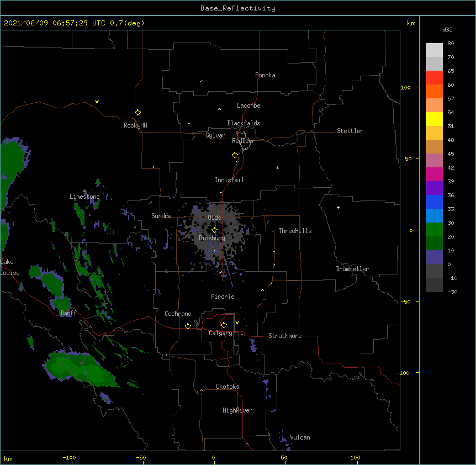Select the yellow diamond marker between Olds and Didsbury
This screenshot has width=476, height=465.
(x=214, y=230)
